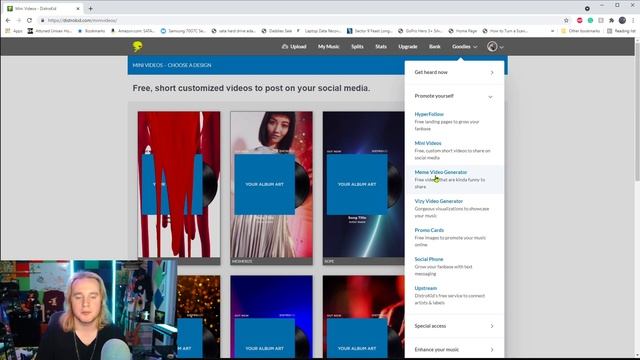Close the Mini Videos - DistroKid tab
The image size is (640, 360).
coord(78,8)
